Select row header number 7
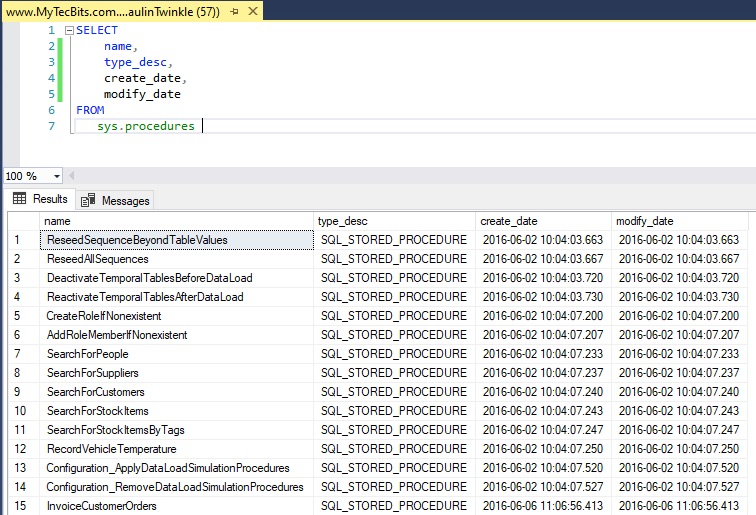The image size is (756, 515). pos(24,354)
